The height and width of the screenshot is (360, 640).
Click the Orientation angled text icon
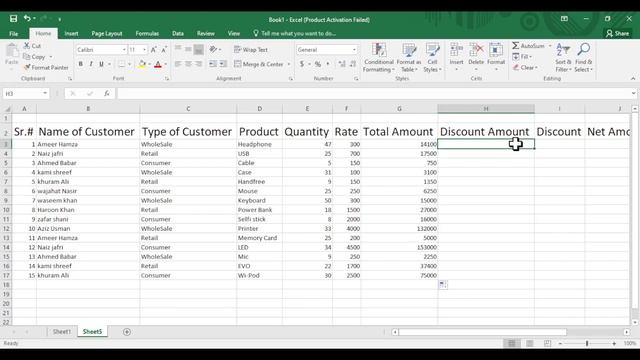click(x=213, y=49)
